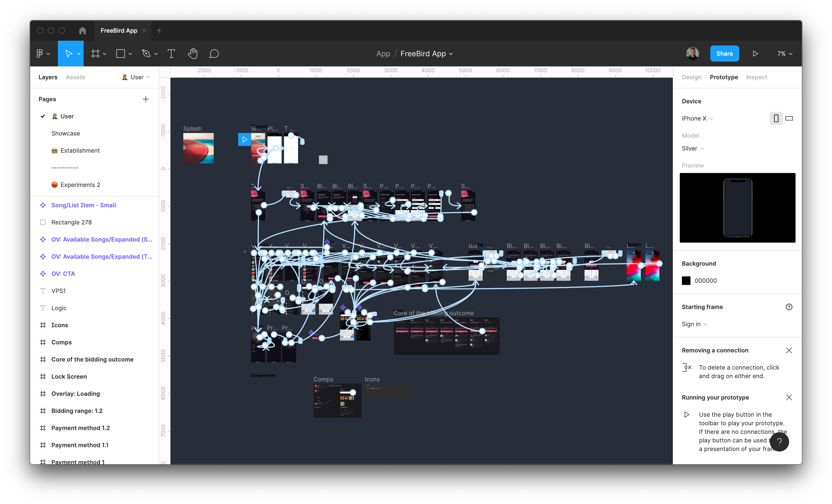The image size is (832, 504).
Task: Click the black background color swatch
Action: [686, 280]
